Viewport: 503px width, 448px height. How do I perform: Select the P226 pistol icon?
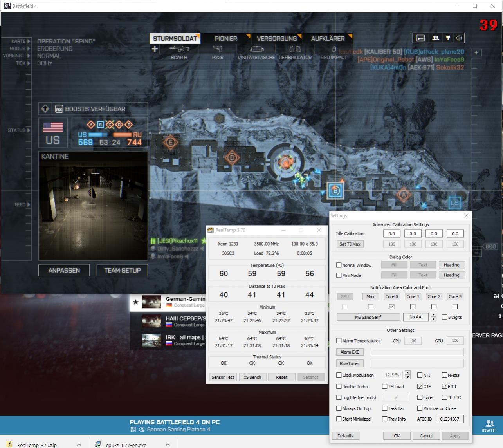pos(218,49)
